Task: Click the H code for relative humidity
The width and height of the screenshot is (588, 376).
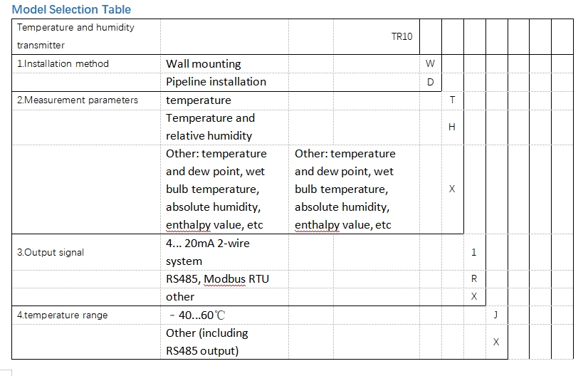Action: tap(452, 127)
